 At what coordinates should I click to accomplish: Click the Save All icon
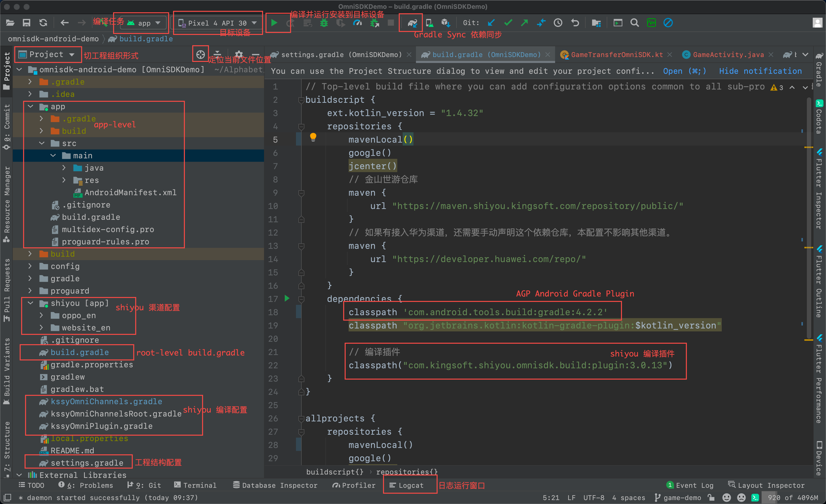27,23
